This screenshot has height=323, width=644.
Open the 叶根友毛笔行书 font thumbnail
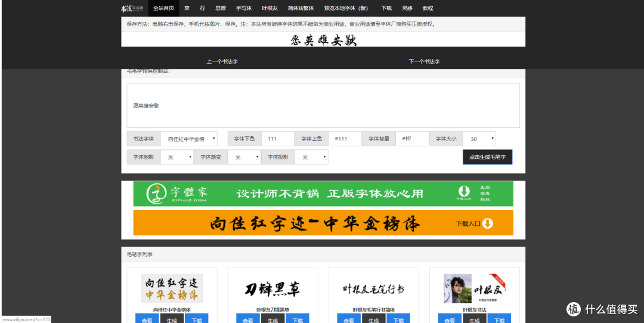coord(374,289)
